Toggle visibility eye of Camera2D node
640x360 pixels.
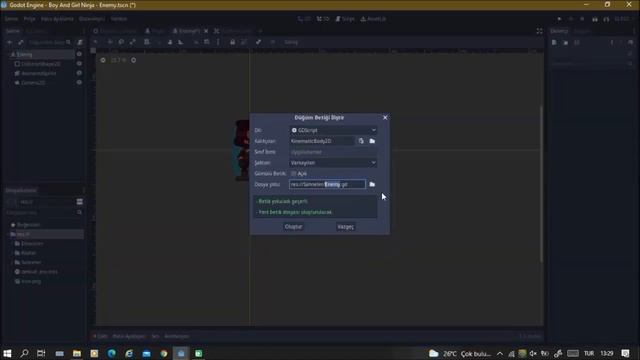coord(79,82)
